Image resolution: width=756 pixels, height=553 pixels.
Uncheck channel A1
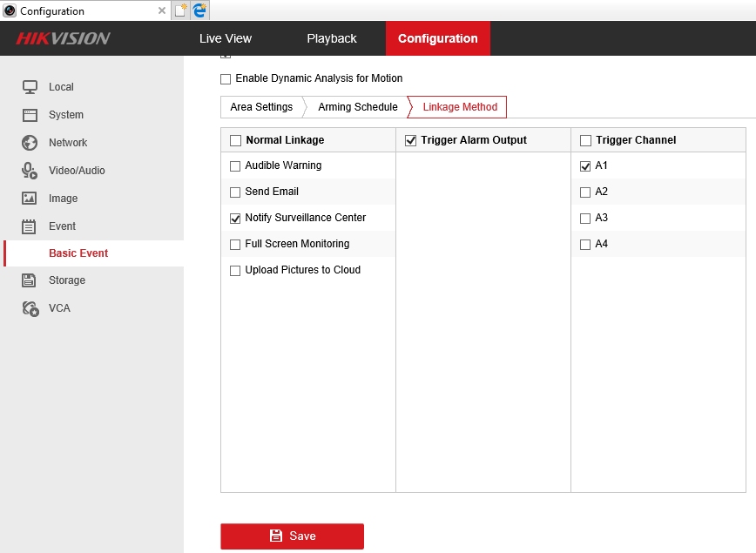(585, 166)
